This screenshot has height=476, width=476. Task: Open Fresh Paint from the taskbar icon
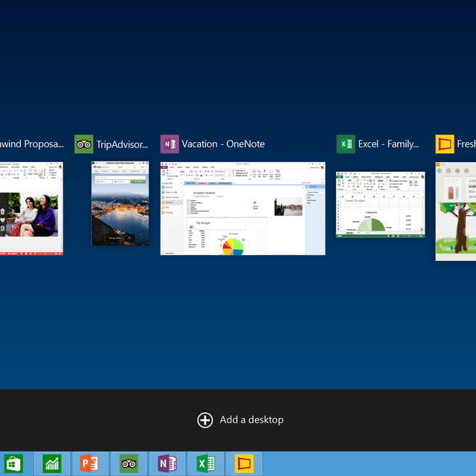coord(245,463)
